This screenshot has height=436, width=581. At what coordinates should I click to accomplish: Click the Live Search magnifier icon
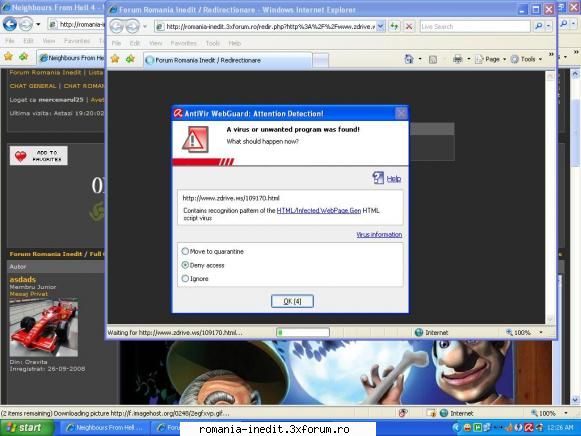(538, 26)
